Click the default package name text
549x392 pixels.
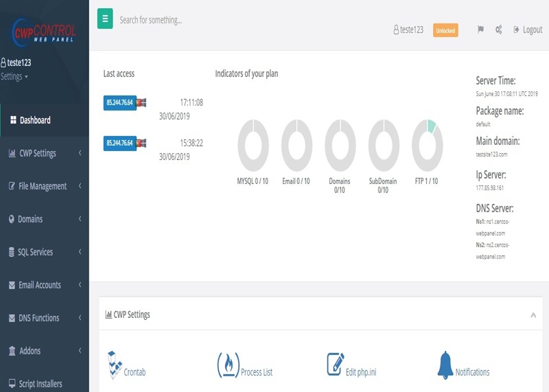(x=483, y=124)
